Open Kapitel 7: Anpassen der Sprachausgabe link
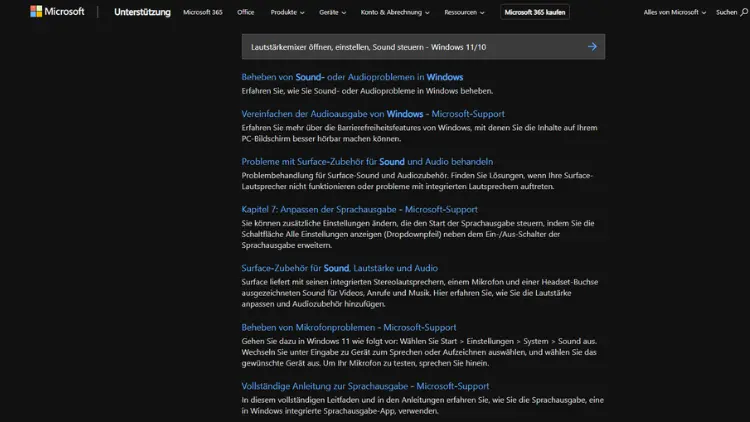 (359, 210)
